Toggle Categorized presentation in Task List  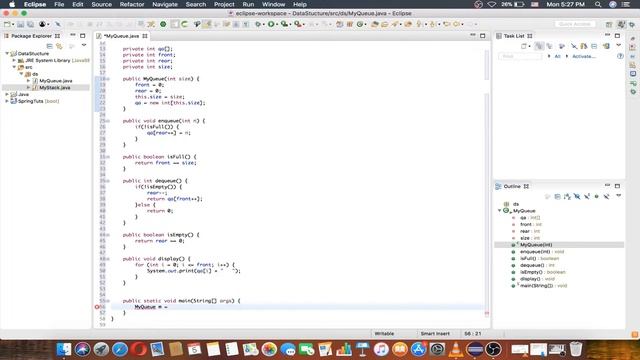click(539, 46)
